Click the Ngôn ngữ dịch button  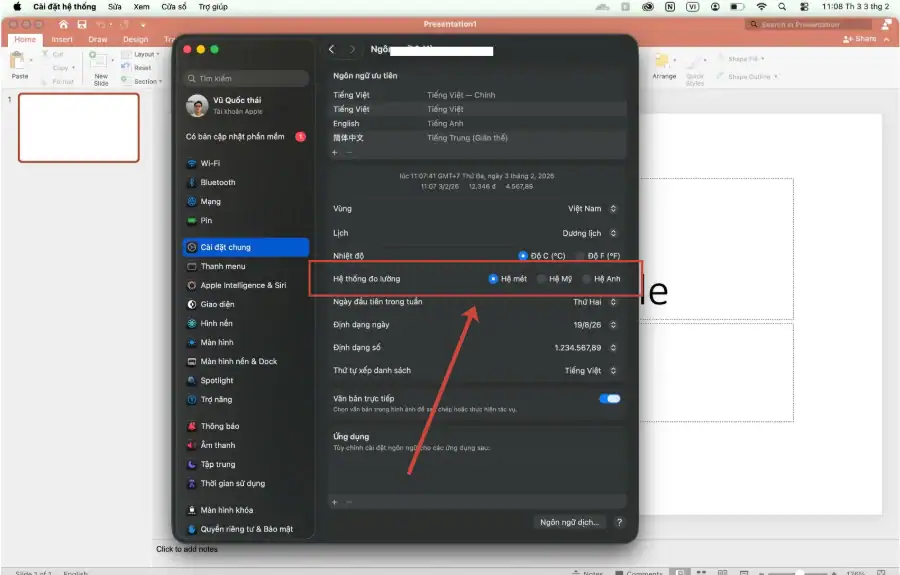pyautogui.click(x=569, y=522)
